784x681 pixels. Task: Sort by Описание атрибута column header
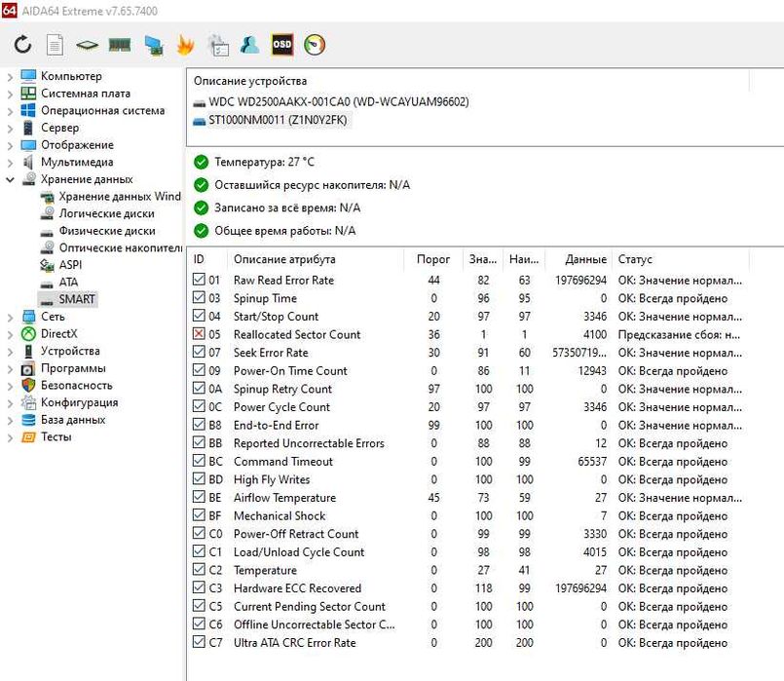click(x=316, y=259)
